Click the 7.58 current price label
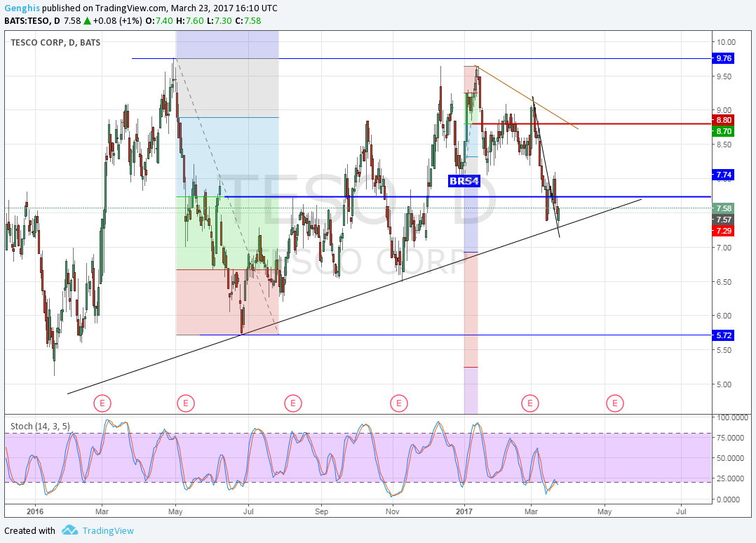The width and height of the screenshot is (756, 543). point(723,208)
